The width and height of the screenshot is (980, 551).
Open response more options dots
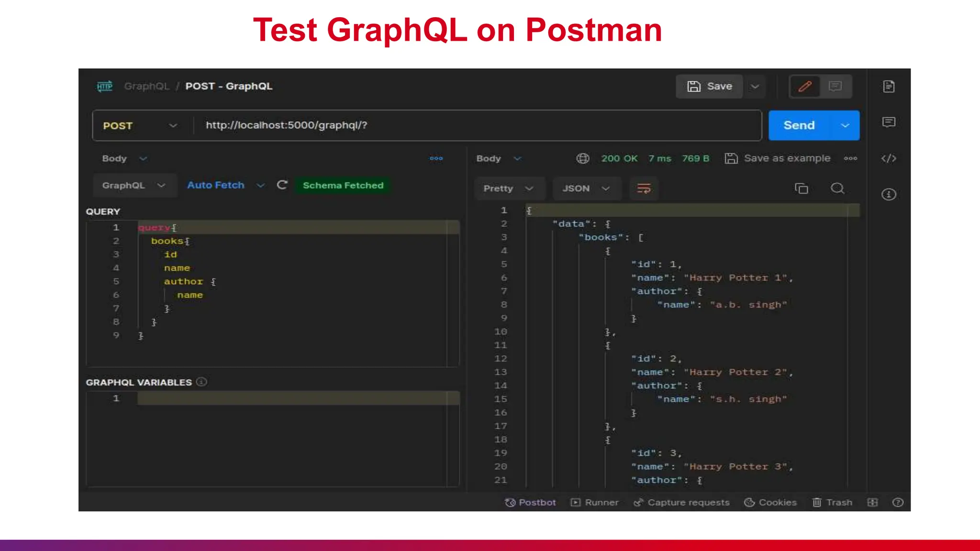click(x=850, y=158)
